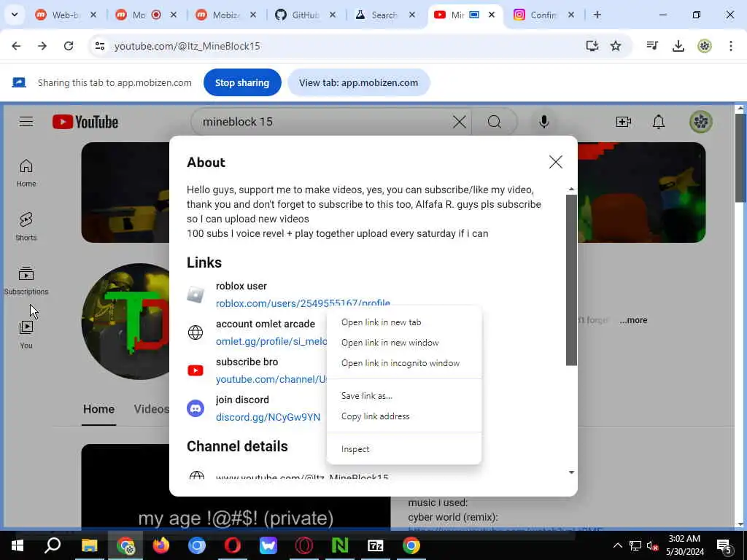View site information icon in address bar
The image size is (747, 560).
(99, 46)
